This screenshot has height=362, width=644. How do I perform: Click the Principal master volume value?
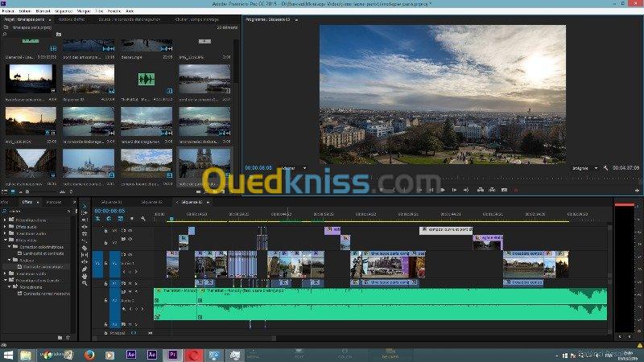click(134, 333)
